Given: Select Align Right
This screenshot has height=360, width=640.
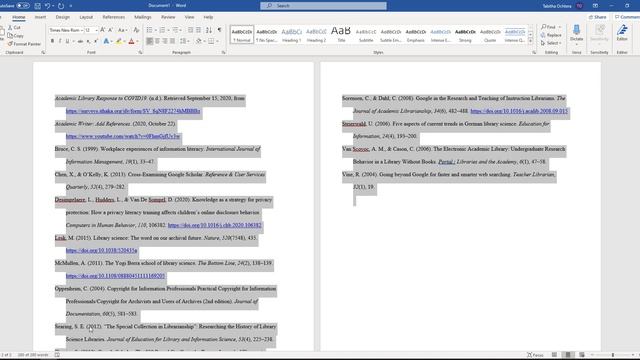Looking at the screenshot, I should [x=165, y=41].
